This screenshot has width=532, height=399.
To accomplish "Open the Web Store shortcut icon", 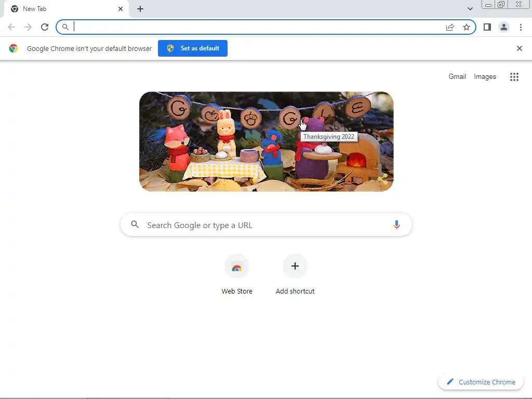I will [237, 266].
